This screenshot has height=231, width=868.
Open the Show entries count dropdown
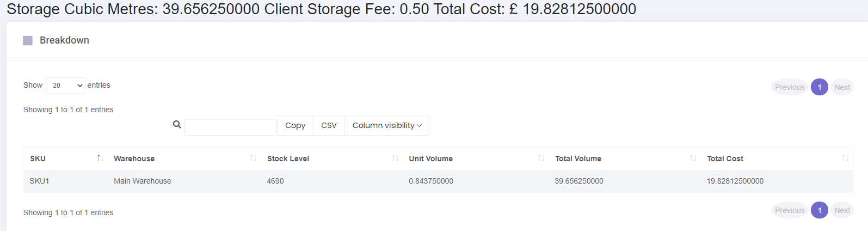[65, 86]
